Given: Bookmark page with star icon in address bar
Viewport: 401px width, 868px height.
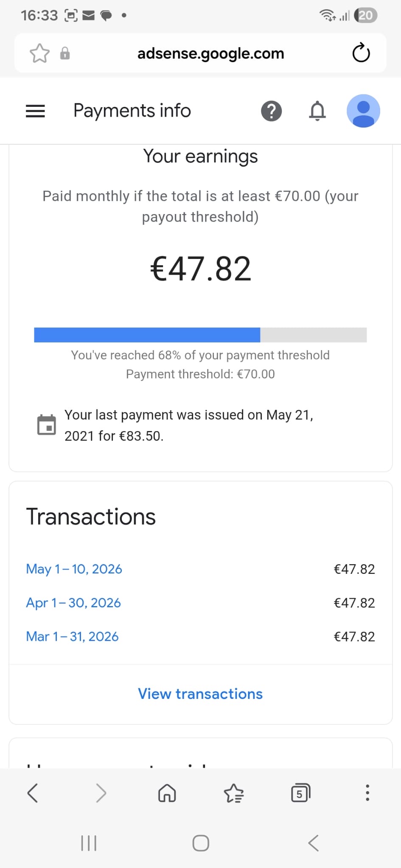Looking at the screenshot, I should [x=39, y=53].
